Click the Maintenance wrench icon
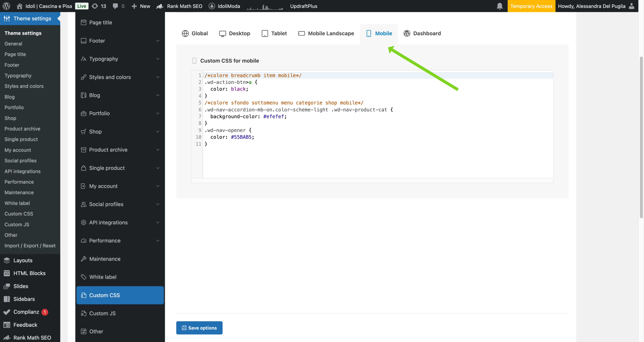Viewport: 644px width, 342px height. pyautogui.click(x=84, y=259)
